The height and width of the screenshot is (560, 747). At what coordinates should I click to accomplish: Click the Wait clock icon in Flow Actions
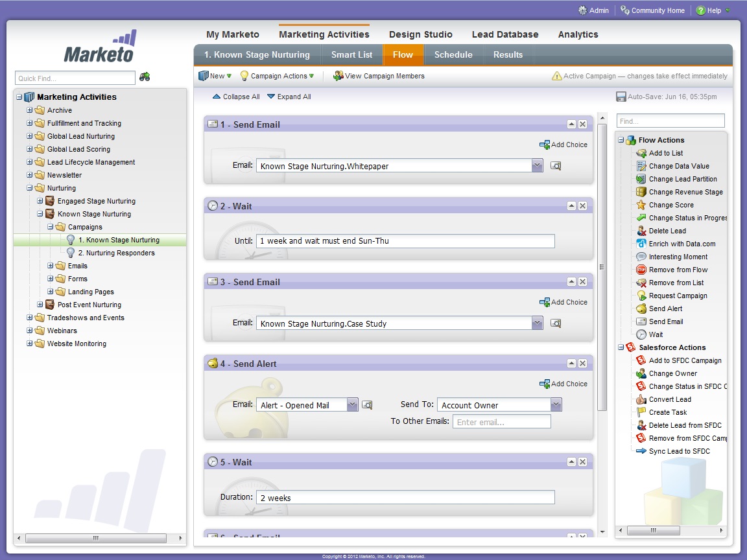pos(641,334)
